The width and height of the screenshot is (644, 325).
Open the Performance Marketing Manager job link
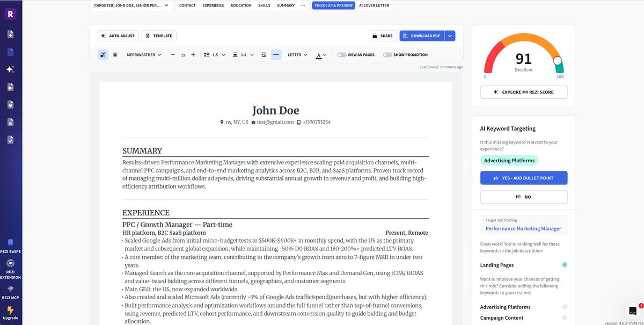point(523,228)
